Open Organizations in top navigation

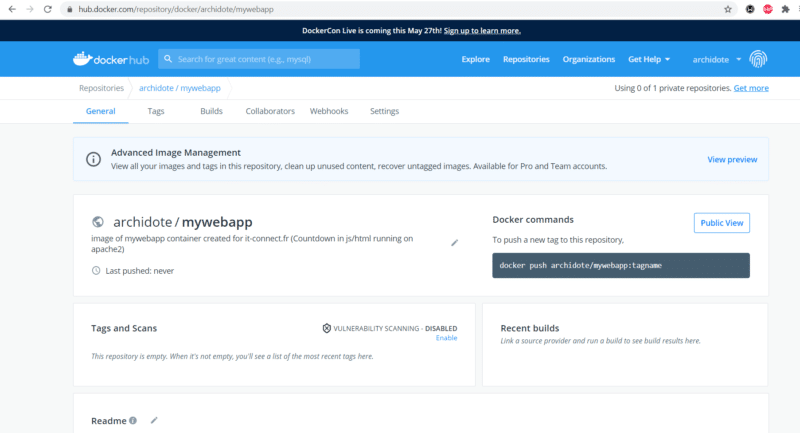coord(589,59)
